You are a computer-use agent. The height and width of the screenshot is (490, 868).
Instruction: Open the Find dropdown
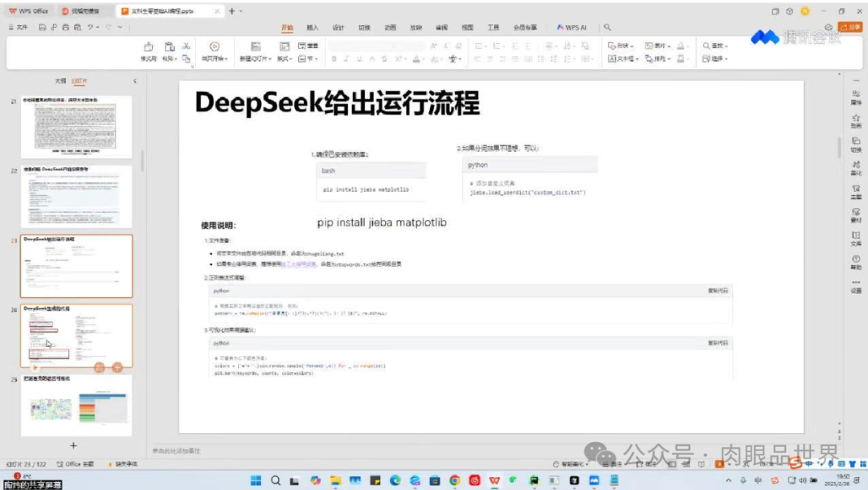tap(715, 46)
